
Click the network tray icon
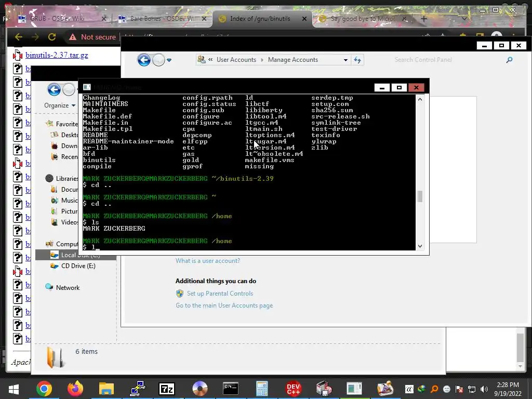click(x=472, y=389)
